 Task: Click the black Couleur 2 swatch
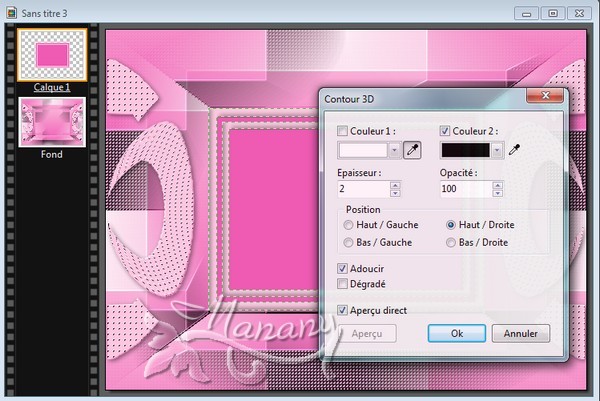tap(465, 150)
